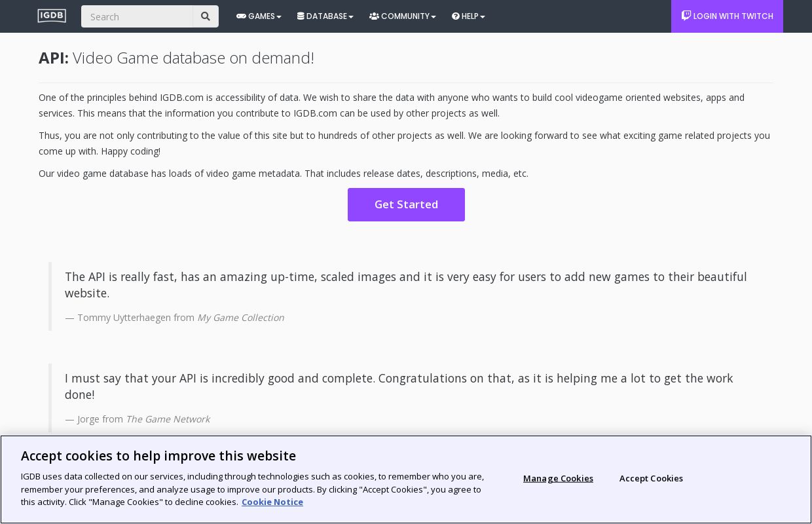Viewport: 812px width, 524px height.
Task: Open The Game Network link
Action: [168, 419]
